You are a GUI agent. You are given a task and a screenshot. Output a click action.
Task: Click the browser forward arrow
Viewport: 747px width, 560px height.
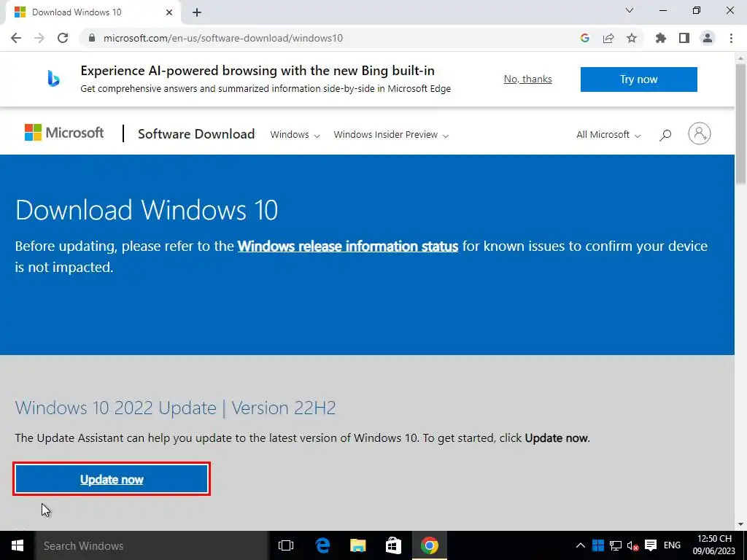click(x=39, y=38)
